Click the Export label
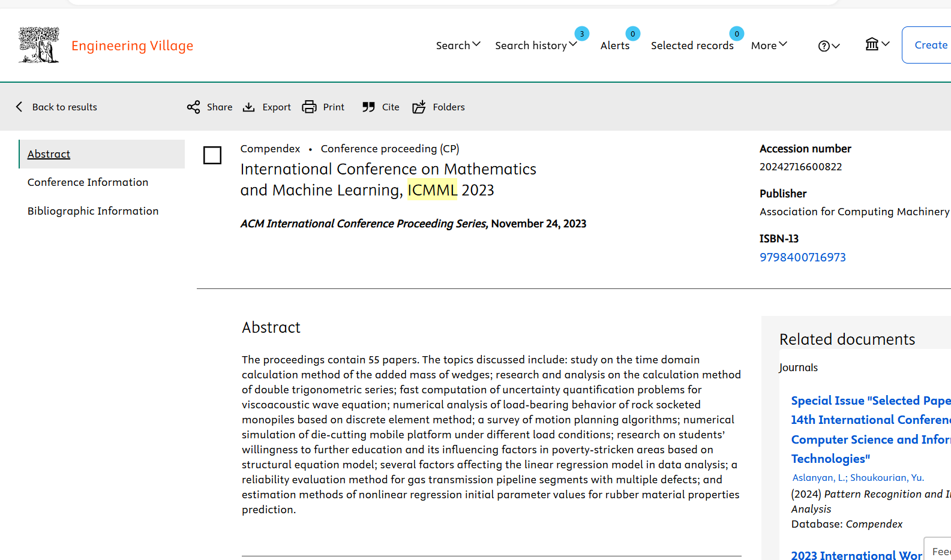Viewport: 951px width, 560px height. (277, 107)
